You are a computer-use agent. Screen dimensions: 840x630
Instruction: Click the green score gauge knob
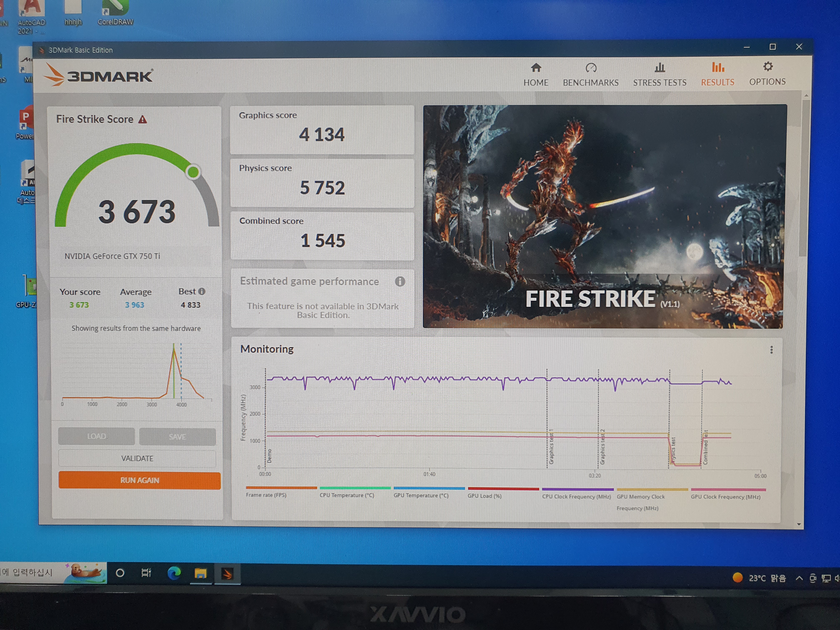[193, 172]
